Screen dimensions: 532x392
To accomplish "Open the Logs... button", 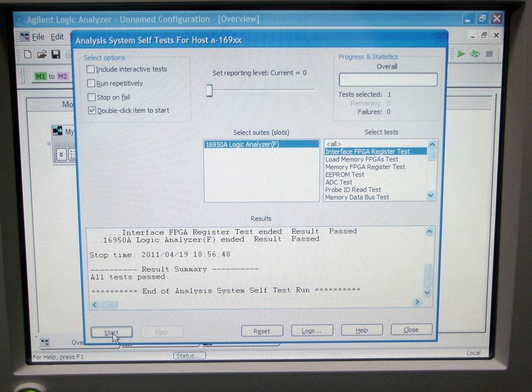I will 312,331.
